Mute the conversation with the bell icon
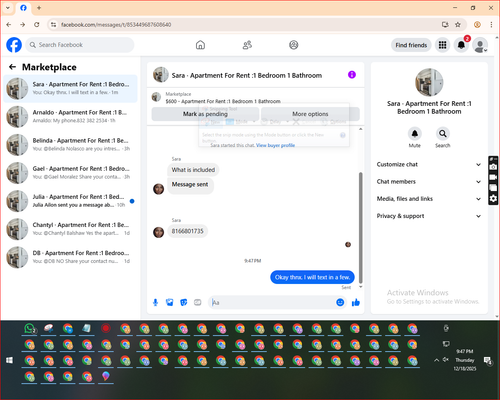Screen dimensions: 500x400 click(415, 134)
